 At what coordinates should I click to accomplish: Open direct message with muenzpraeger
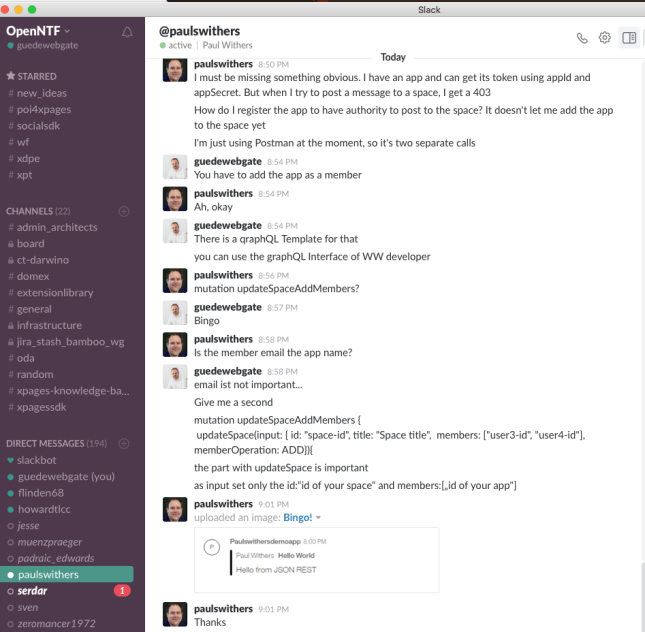click(45, 542)
